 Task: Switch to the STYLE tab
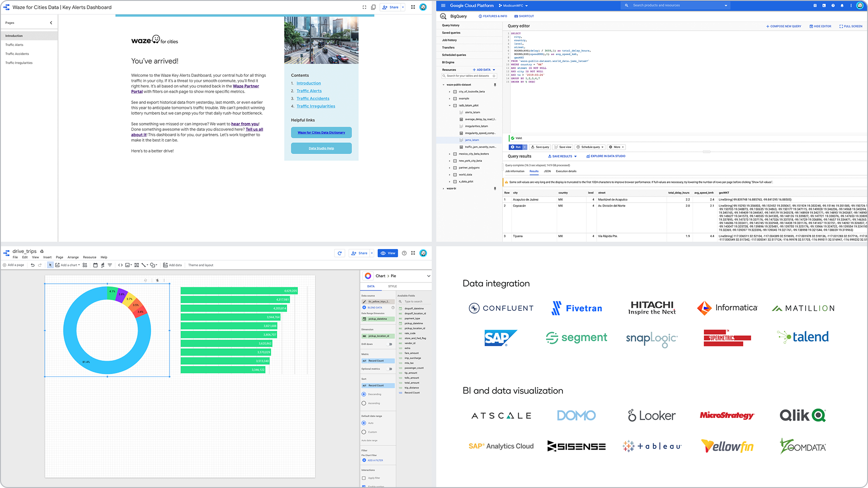point(392,286)
